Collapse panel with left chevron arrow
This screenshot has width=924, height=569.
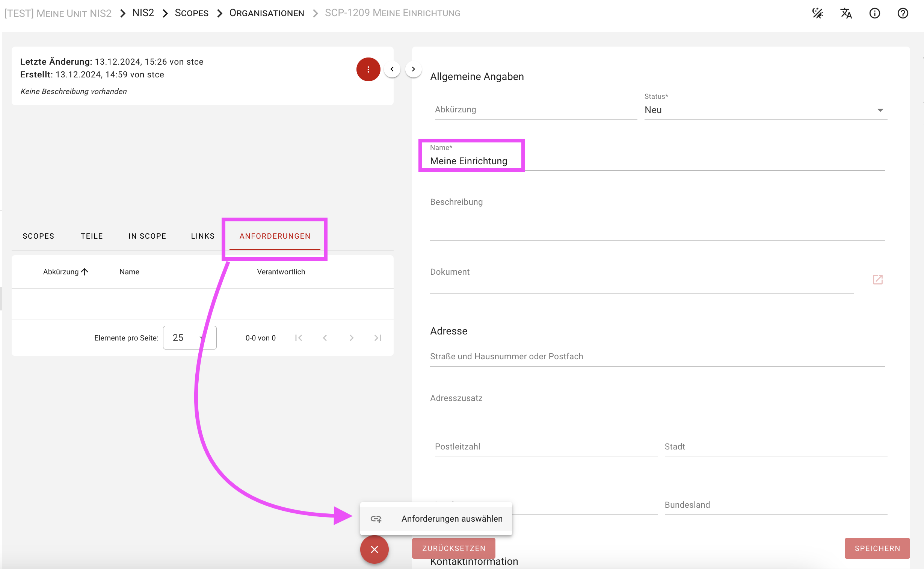pos(392,69)
